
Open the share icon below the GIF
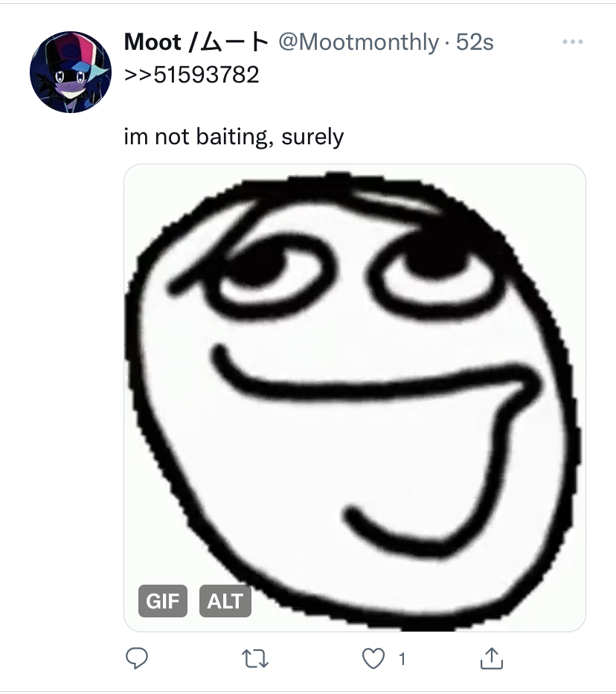coord(492,658)
